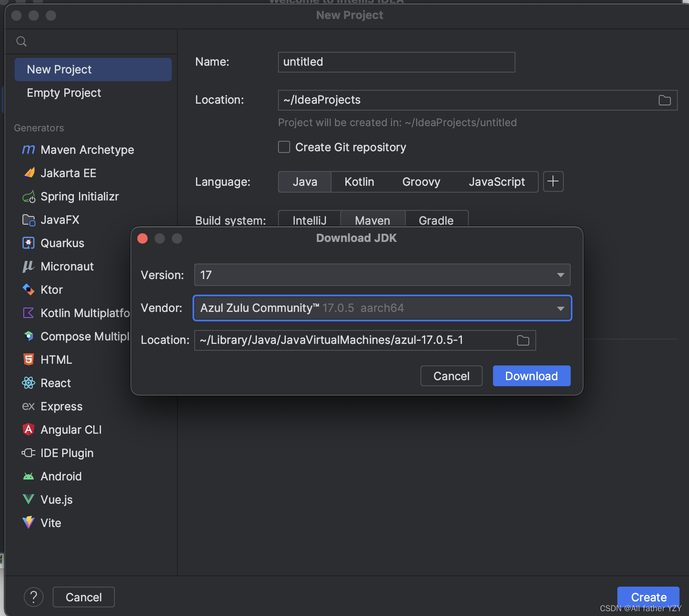Screen dimensions: 689x616
Task: Add another language with plus button
Action: 553,181
